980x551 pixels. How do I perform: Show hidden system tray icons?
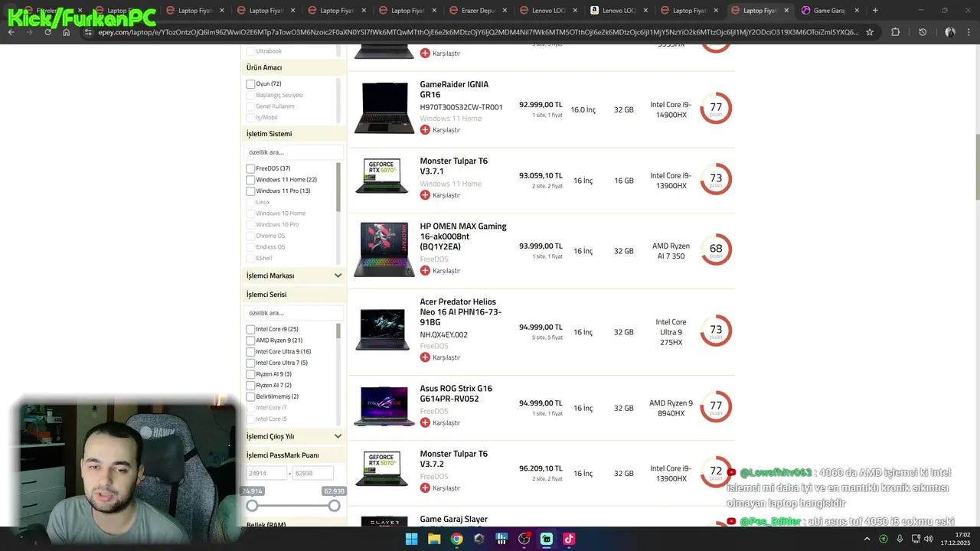pyautogui.click(x=867, y=539)
